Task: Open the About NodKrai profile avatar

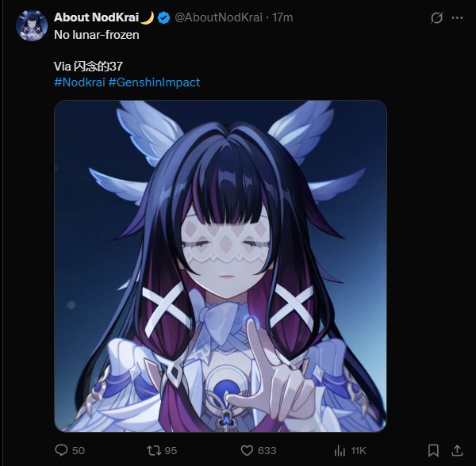Action: [x=32, y=25]
